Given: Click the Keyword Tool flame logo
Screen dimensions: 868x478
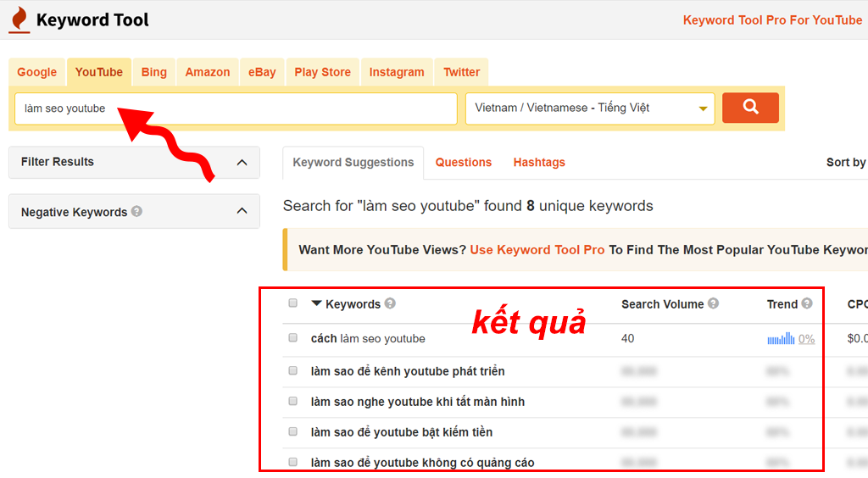Looking at the screenshot, I should tap(19, 20).
